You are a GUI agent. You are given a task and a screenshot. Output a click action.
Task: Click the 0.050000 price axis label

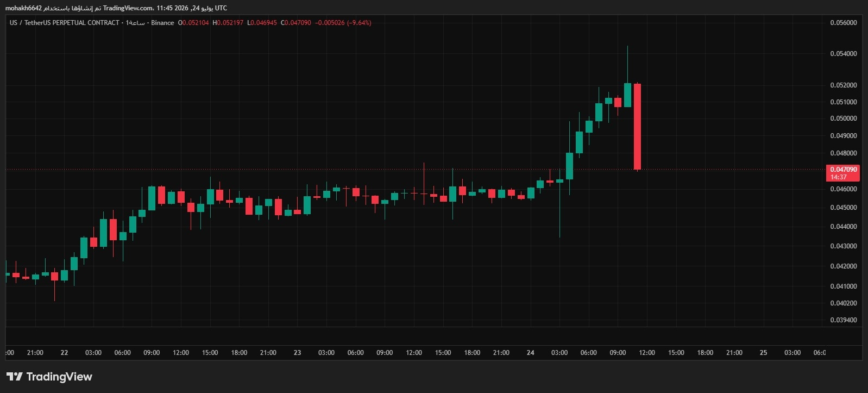(844, 118)
